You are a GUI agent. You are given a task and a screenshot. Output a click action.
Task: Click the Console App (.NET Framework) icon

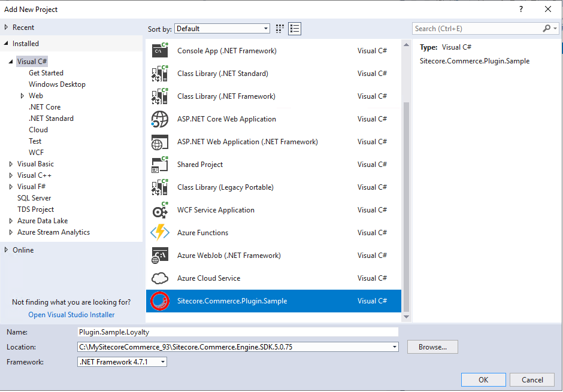point(160,50)
